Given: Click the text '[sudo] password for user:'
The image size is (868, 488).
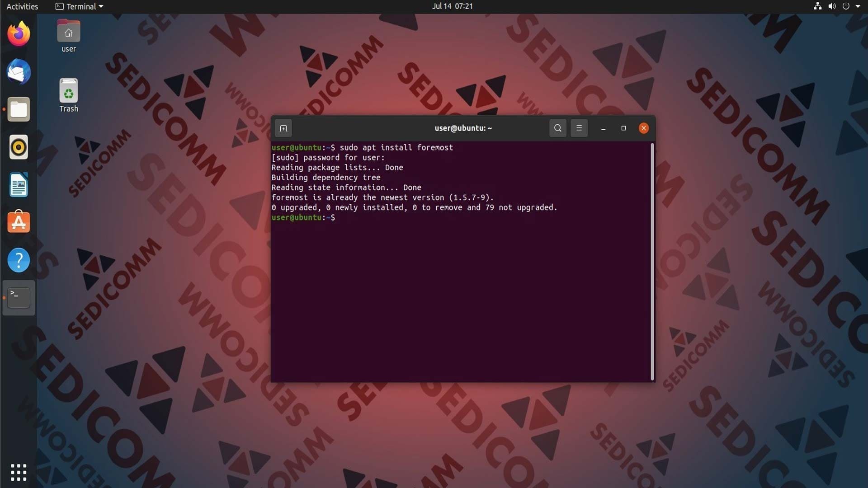Looking at the screenshot, I should click(328, 158).
